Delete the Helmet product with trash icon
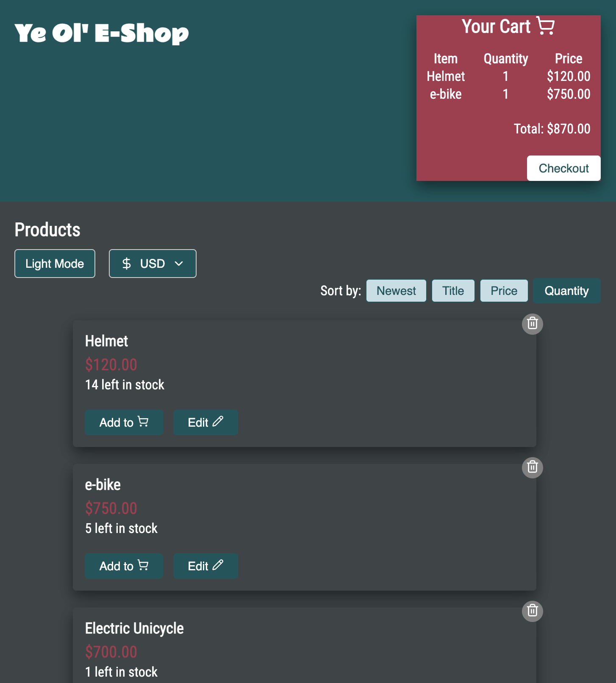The height and width of the screenshot is (683, 616). point(532,324)
